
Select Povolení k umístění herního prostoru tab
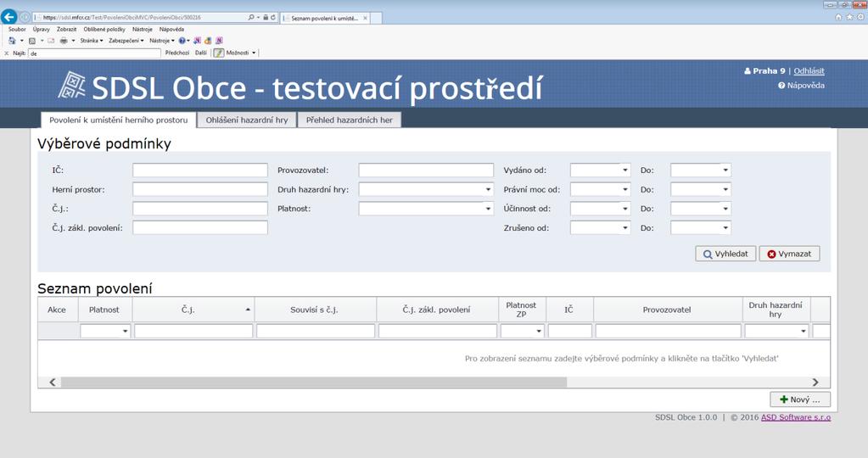pos(119,120)
